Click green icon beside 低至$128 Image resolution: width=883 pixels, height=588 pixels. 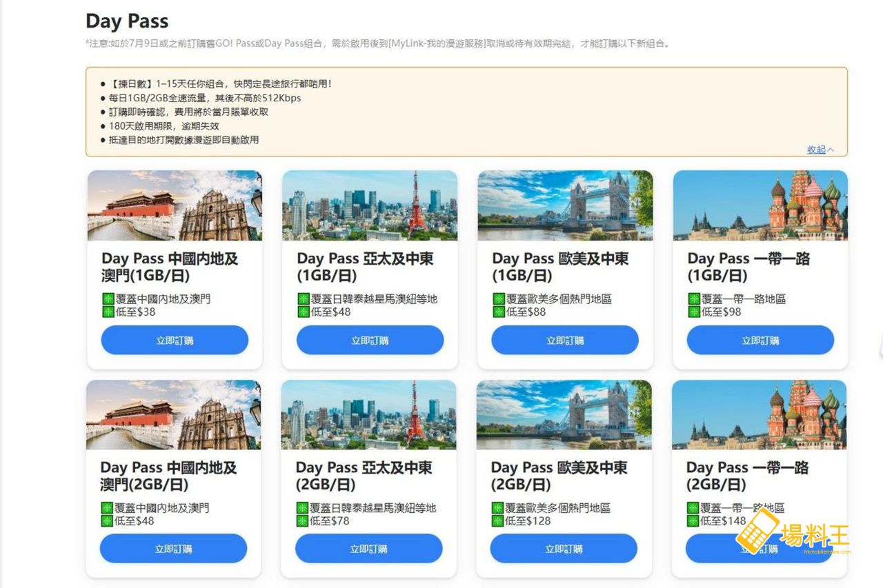497,520
